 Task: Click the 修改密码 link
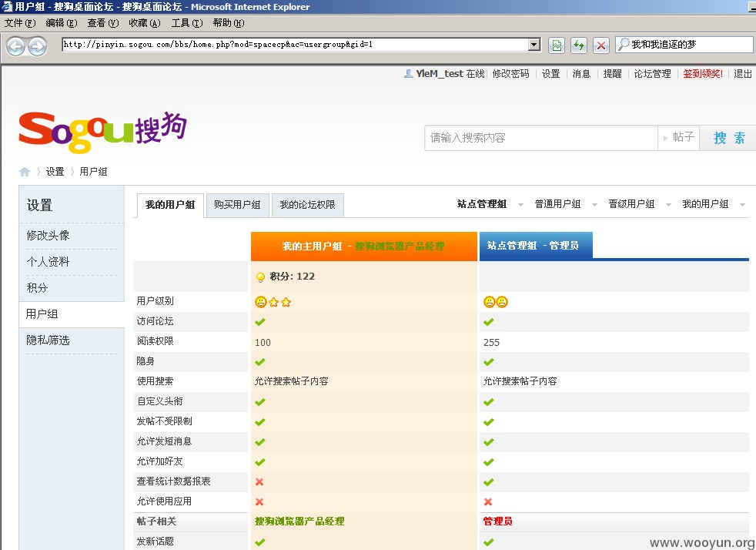(510, 74)
